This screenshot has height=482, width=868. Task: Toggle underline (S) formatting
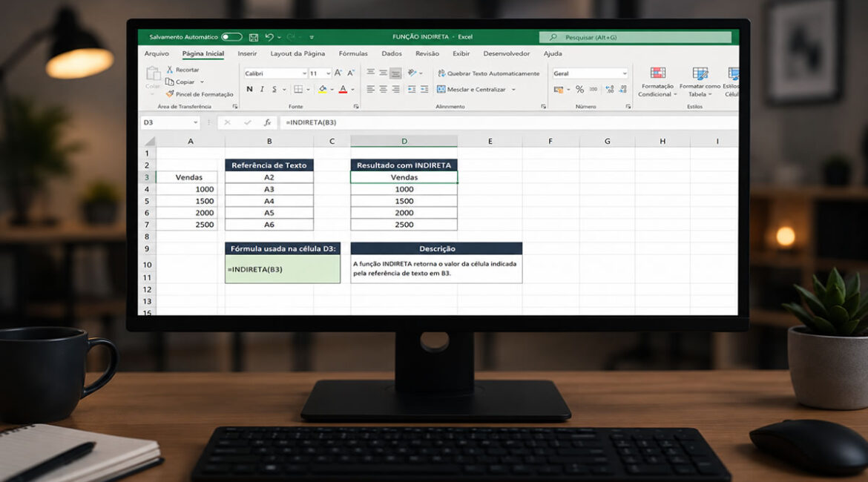tap(274, 89)
